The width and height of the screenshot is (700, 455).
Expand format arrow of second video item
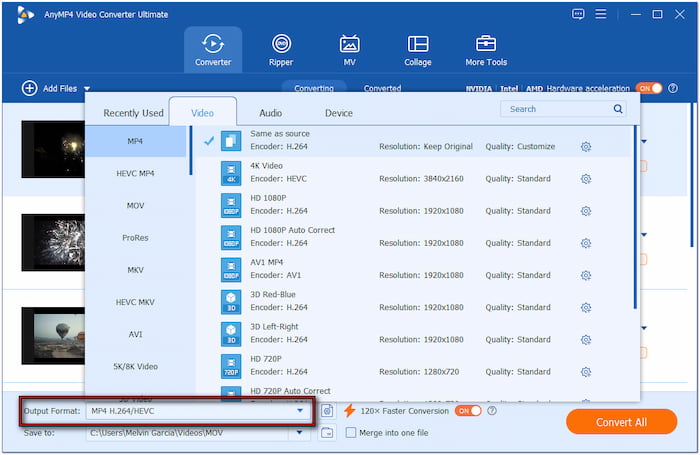click(x=644, y=235)
